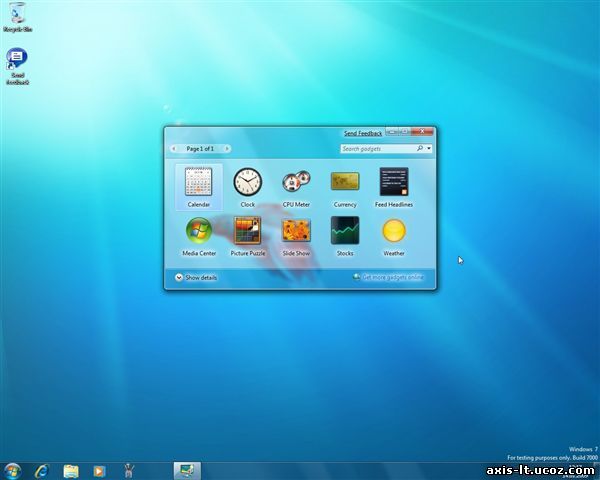Click the "Page 1 of 1" label
The height and width of the screenshot is (480, 600).
pos(200,149)
